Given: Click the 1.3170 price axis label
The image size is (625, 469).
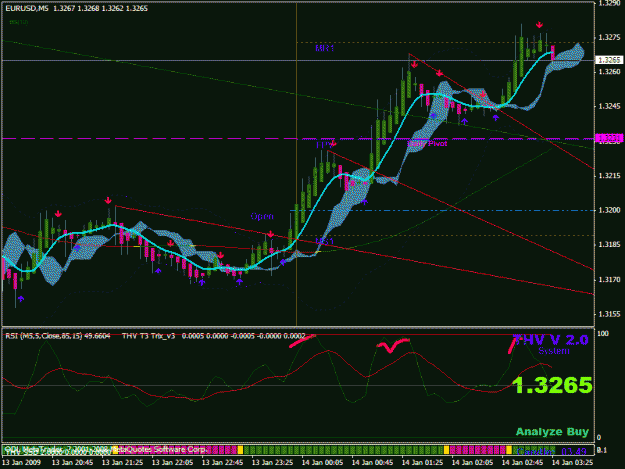Looking at the screenshot, I should point(609,280).
